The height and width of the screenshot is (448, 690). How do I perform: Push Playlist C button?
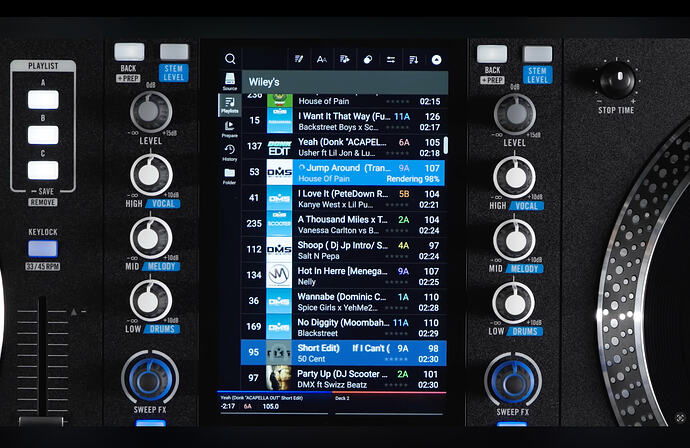coord(43,170)
